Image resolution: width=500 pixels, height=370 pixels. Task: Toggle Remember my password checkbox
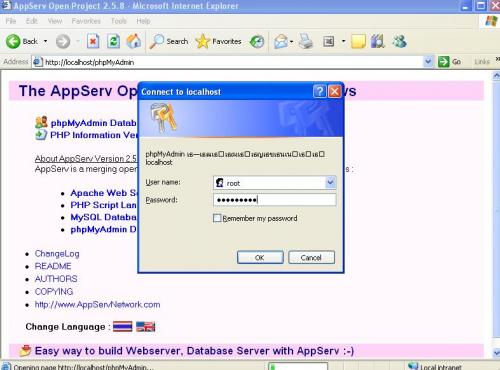(217, 218)
